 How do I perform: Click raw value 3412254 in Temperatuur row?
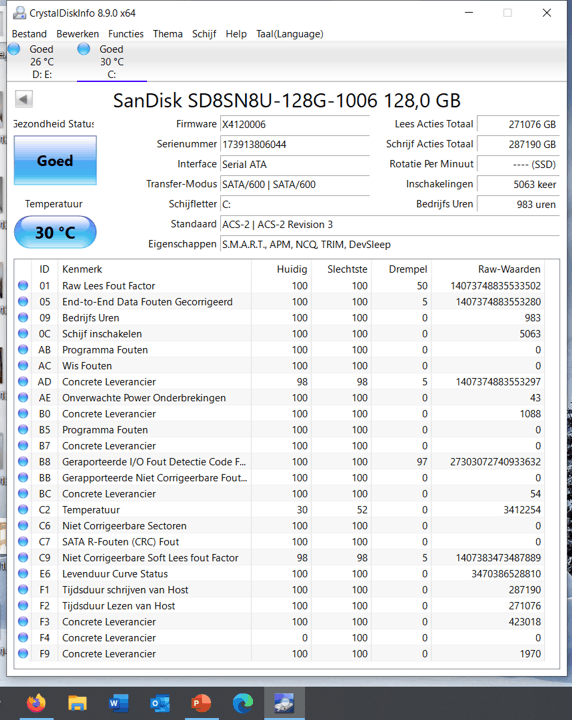(522, 510)
